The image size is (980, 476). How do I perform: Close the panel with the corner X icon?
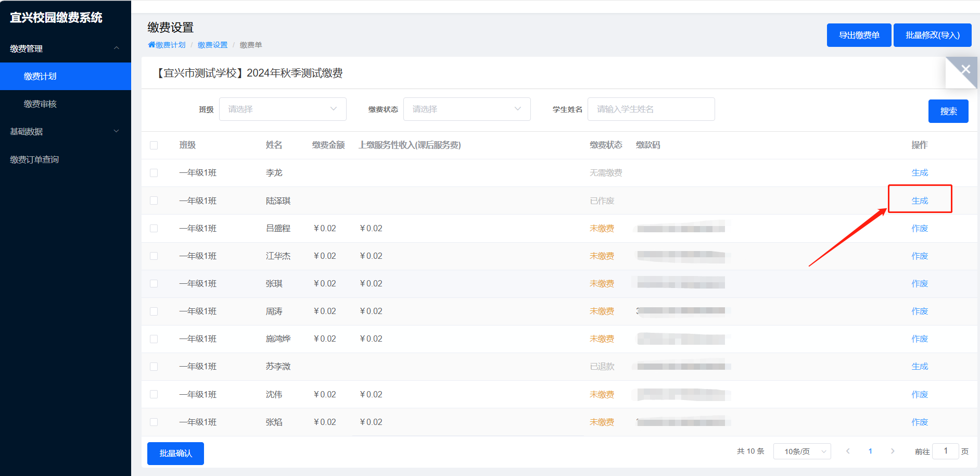point(965,69)
